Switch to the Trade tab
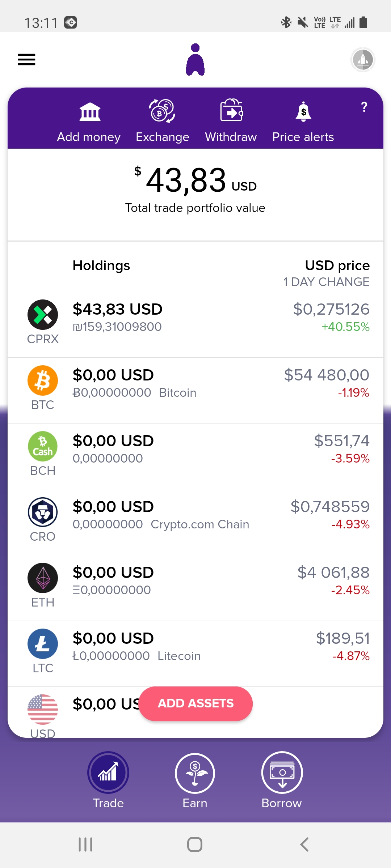The width and height of the screenshot is (391, 868). (108, 780)
